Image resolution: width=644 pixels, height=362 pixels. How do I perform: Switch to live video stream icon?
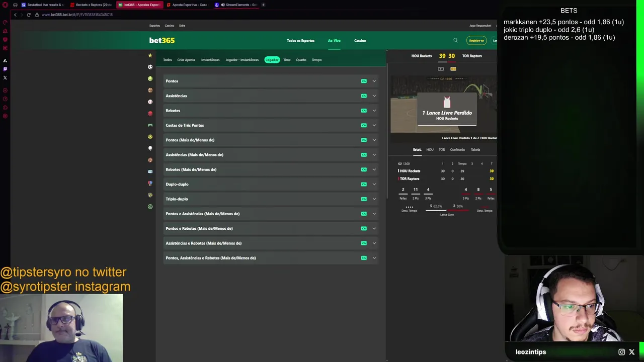[x=441, y=69]
